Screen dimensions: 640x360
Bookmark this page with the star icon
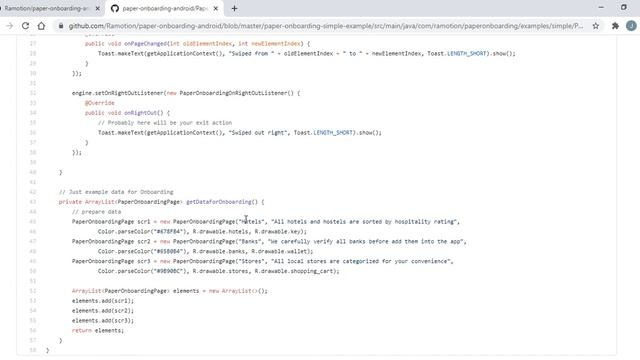(x=596, y=26)
